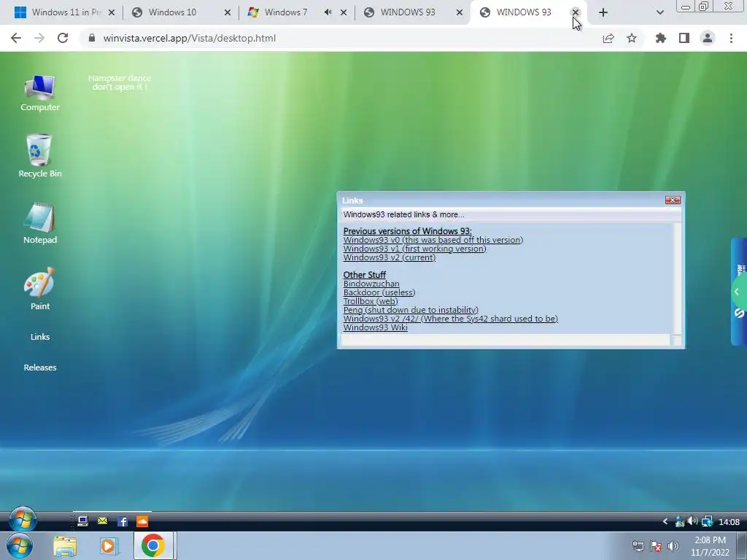Viewport: 747px width, 560px height.
Task: Click the Vista taskbar 14:08 clock
Action: pos(729,522)
